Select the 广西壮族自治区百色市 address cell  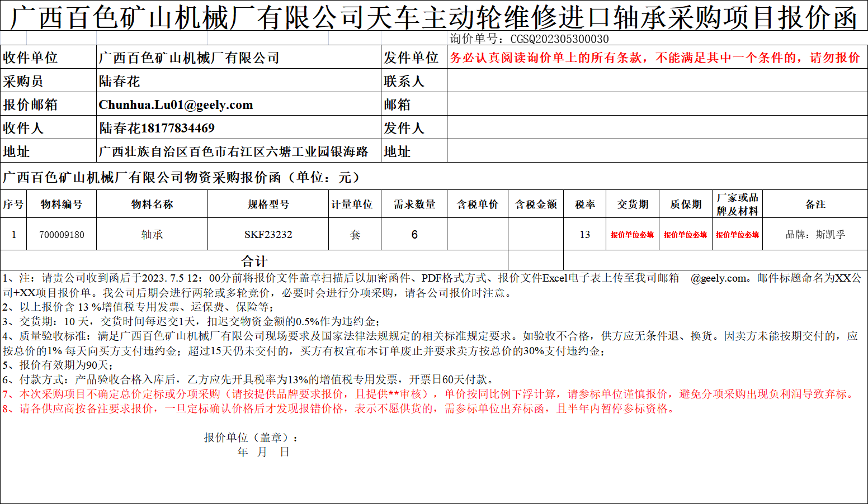coord(239,151)
